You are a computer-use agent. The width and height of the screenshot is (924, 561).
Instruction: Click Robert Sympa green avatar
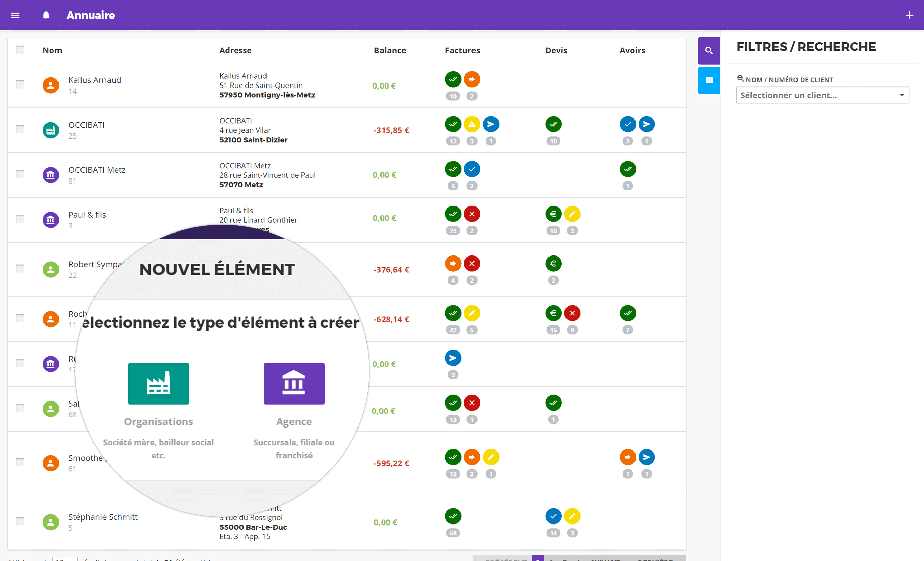pyautogui.click(x=51, y=269)
